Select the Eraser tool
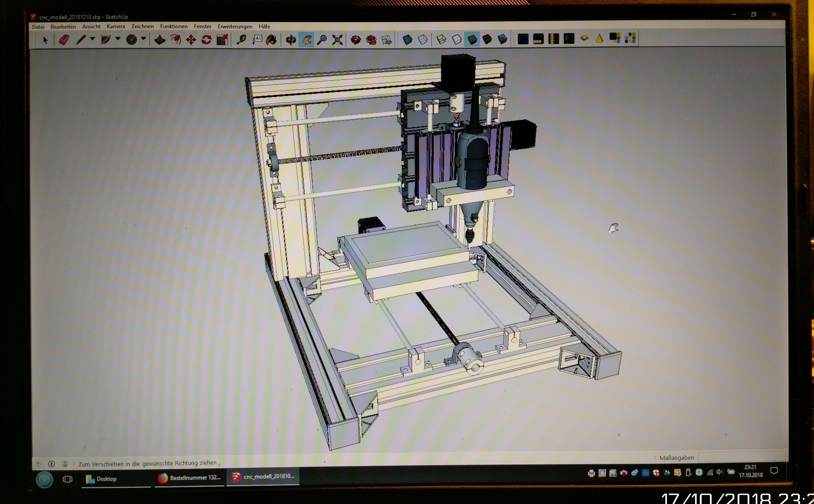The height and width of the screenshot is (504, 814). pos(64,39)
